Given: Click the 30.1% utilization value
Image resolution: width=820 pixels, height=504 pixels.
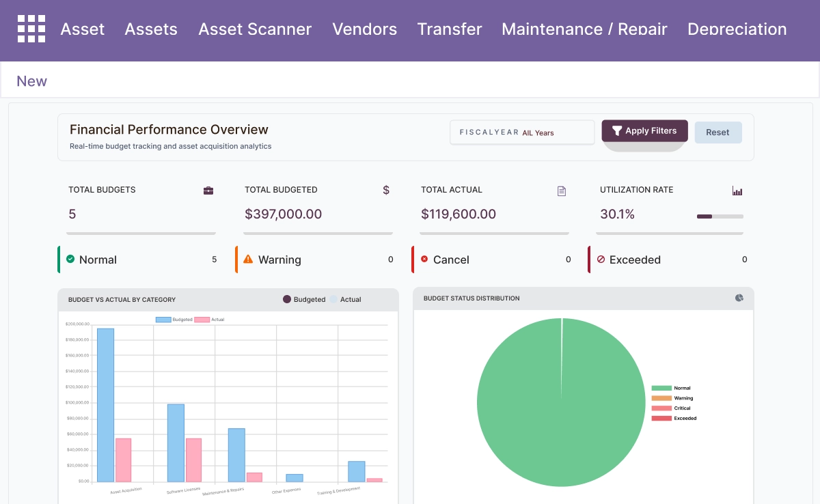Looking at the screenshot, I should [x=617, y=214].
